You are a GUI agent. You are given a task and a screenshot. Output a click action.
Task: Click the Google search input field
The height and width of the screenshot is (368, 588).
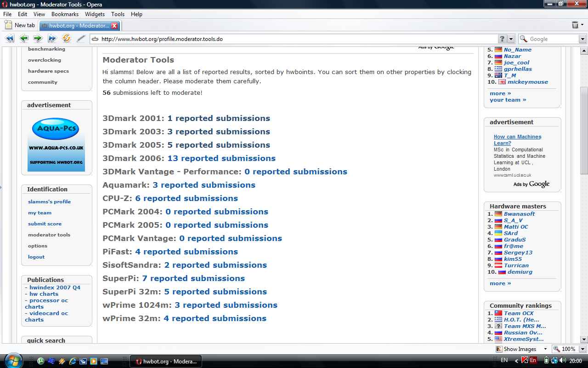[553, 39]
